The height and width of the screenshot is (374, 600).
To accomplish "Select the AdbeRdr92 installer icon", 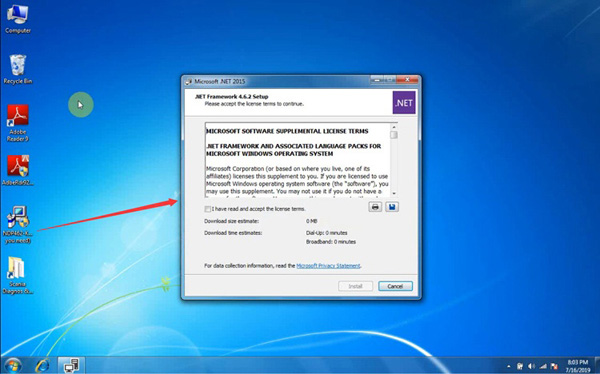I will coord(18,170).
